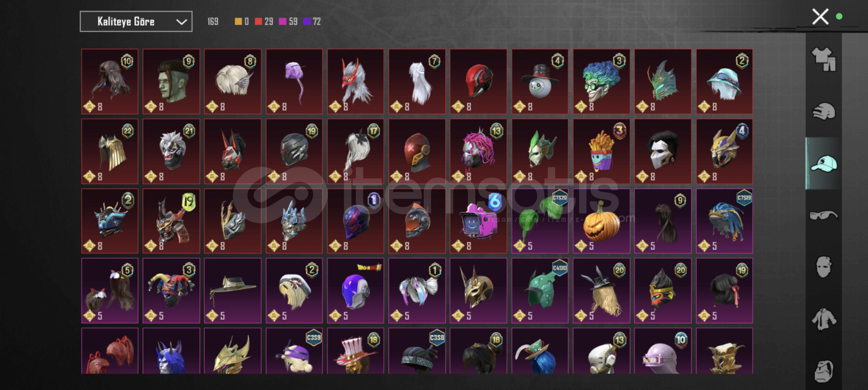
Task: Select the pink TV box head item
Action: click(478, 221)
